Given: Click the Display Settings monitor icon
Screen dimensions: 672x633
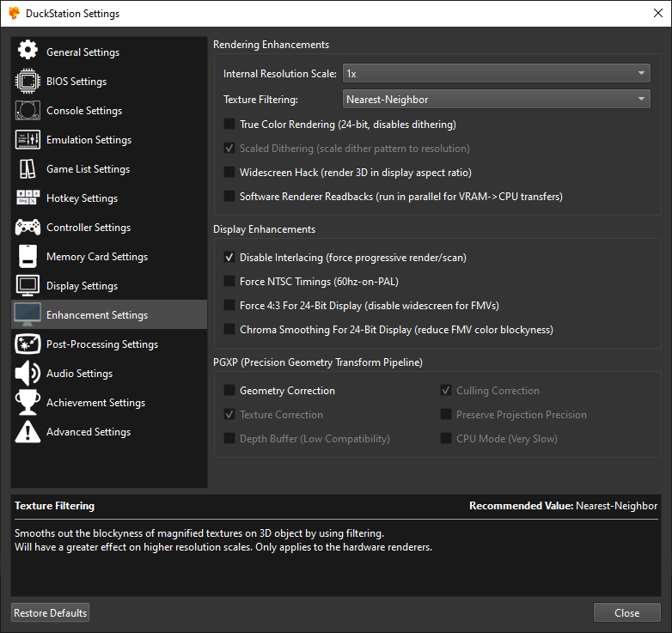Looking at the screenshot, I should (x=27, y=285).
